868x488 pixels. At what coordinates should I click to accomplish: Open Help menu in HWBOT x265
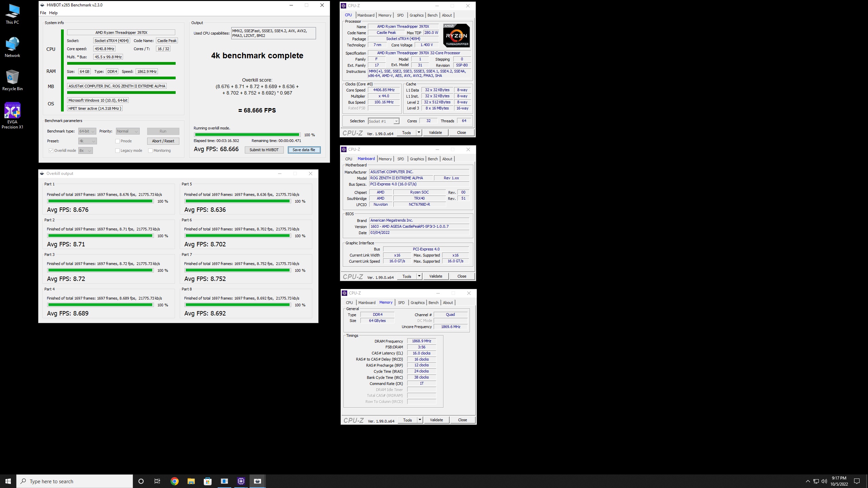coord(53,13)
